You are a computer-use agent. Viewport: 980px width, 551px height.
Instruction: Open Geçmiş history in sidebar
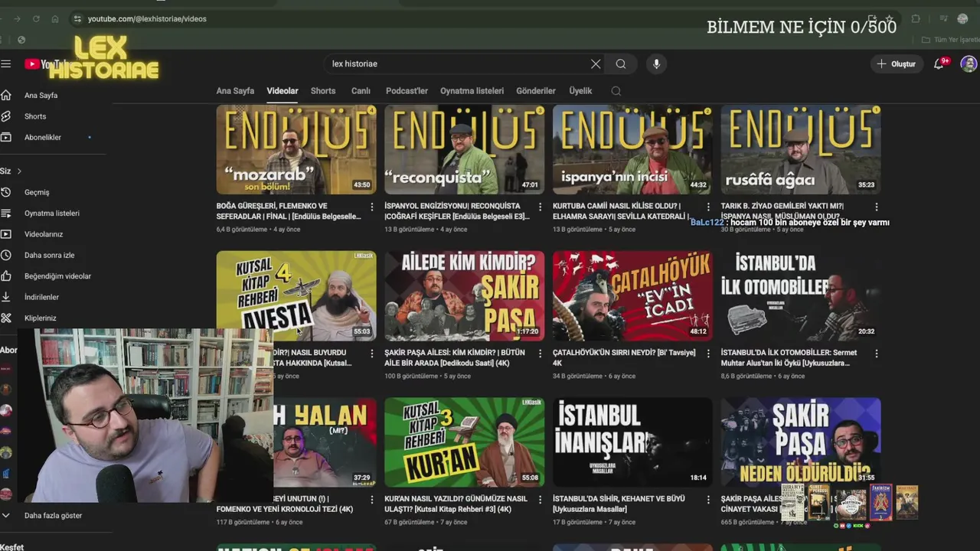click(37, 192)
